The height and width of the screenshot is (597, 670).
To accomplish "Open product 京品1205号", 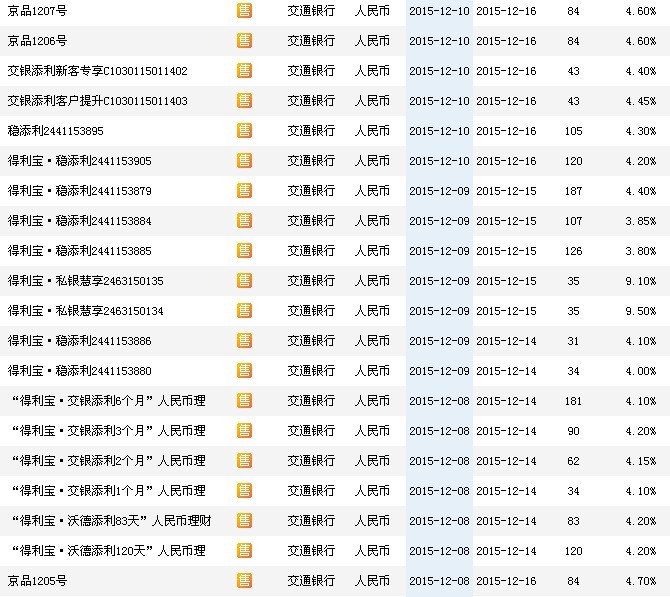I will coord(38,580).
